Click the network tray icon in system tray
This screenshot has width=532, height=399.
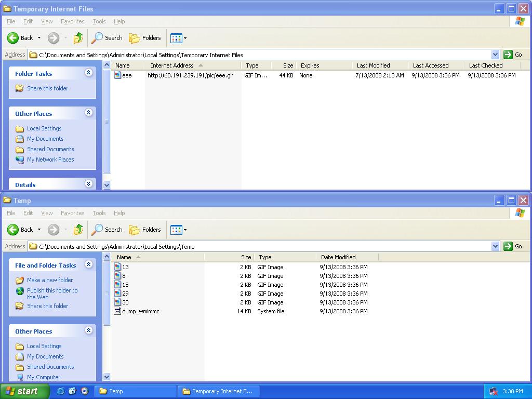(494, 391)
